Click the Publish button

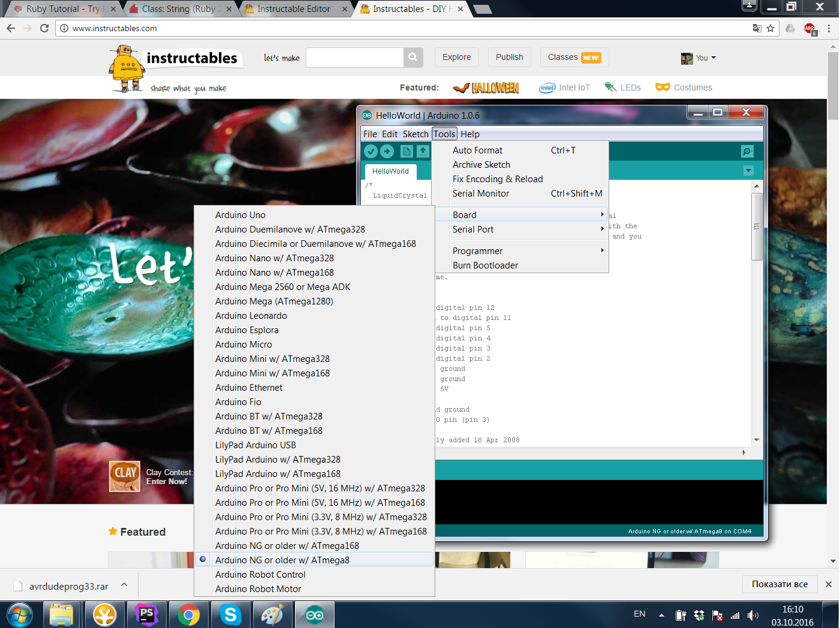click(x=510, y=58)
